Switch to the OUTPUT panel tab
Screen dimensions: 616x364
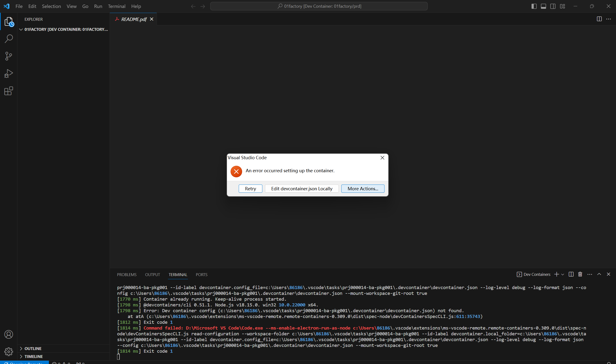pyautogui.click(x=152, y=274)
